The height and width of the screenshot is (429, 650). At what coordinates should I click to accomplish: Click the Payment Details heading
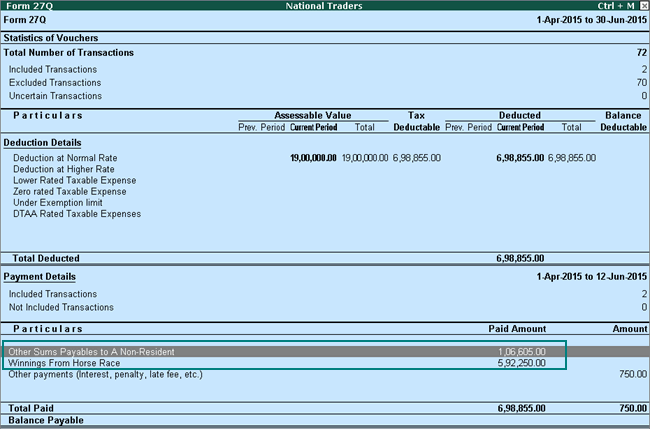click(x=40, y=276)
